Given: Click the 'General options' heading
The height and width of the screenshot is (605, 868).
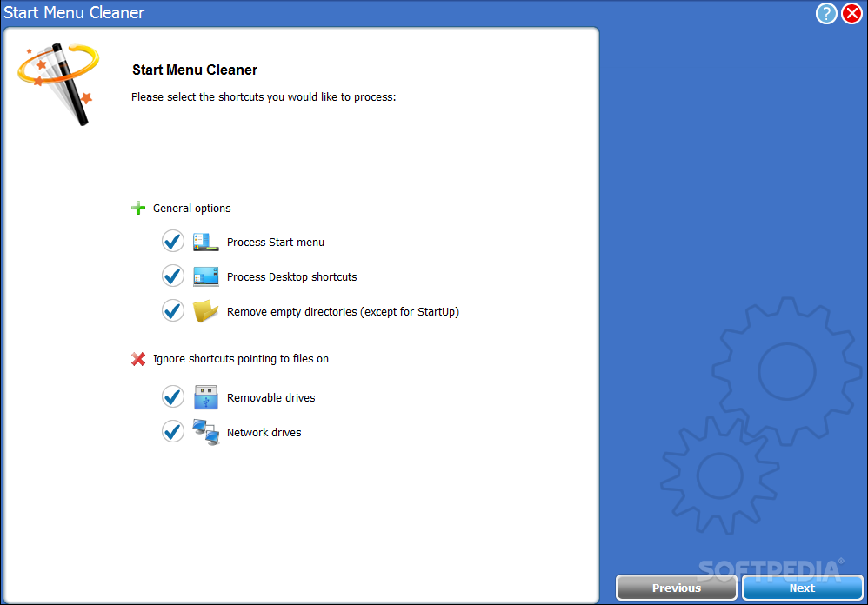Looking at the screenshot, I should (191, 209).
